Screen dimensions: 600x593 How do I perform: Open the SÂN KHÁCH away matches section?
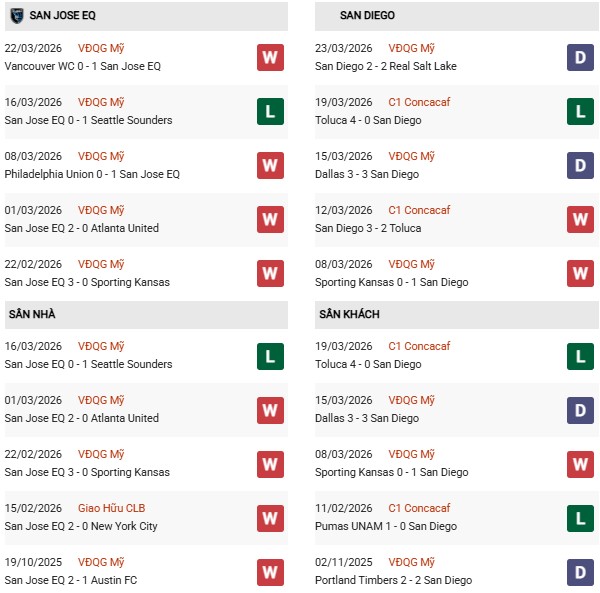click(349, 314)
